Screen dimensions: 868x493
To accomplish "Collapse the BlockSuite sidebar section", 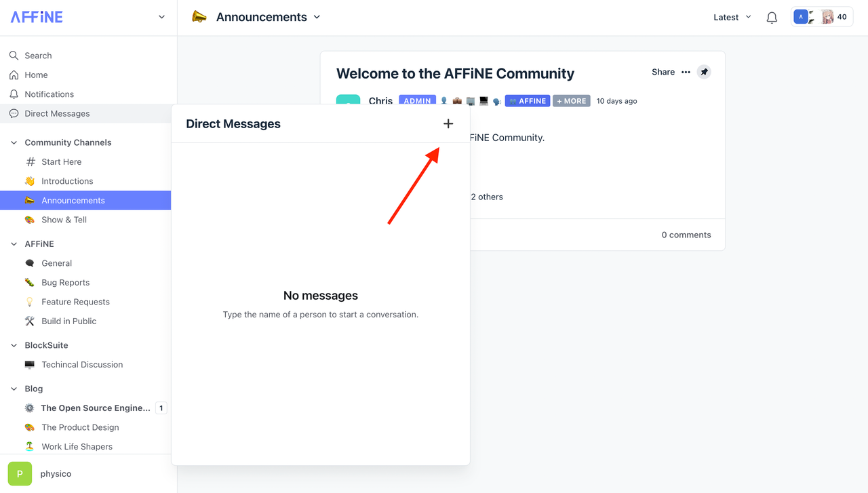I will pyautogui.click(x=14, y=345).
